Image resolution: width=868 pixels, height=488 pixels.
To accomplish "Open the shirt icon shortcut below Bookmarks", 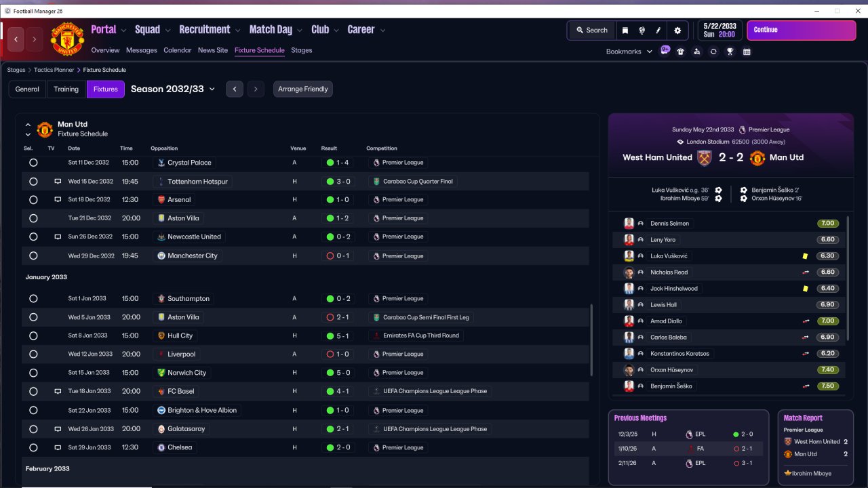I will click(681, 52).
